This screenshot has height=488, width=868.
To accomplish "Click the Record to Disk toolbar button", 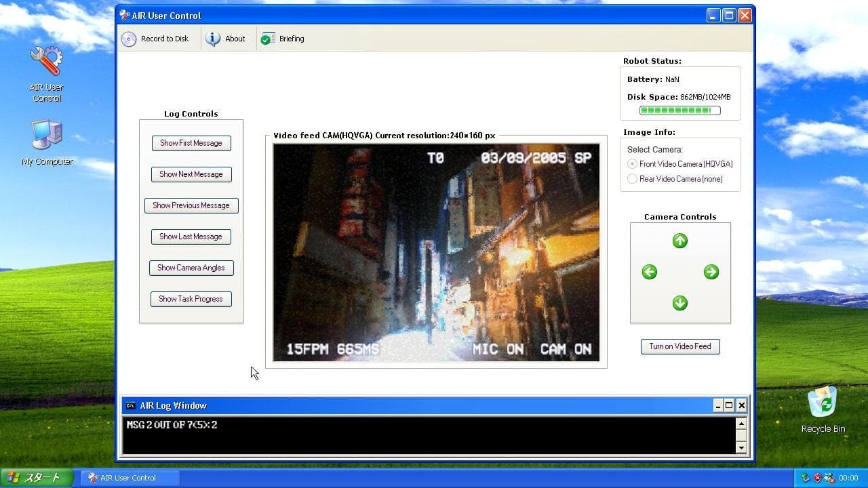I will [x=155, y=39].
